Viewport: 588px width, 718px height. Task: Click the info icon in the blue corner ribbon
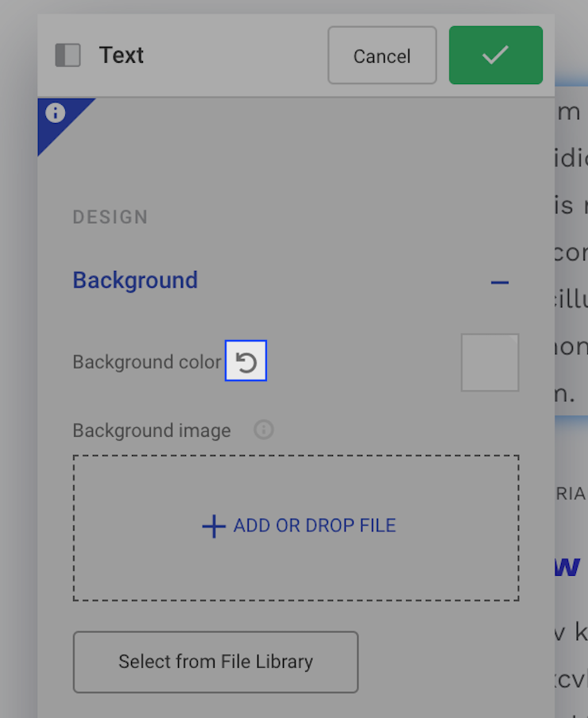(56, 113)
